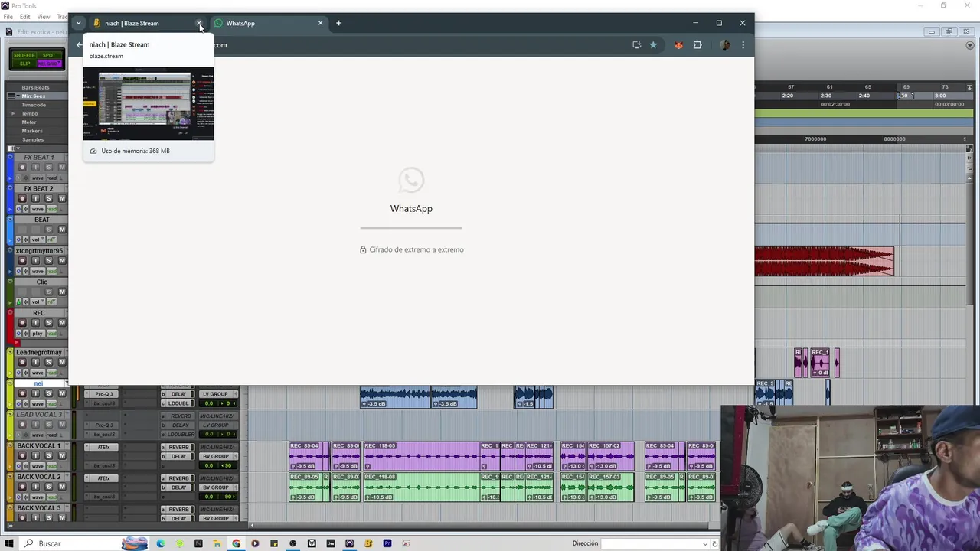
Task: Open track view selector 'wave' on FX BEAT 2
Action: (x=38, y=209)
